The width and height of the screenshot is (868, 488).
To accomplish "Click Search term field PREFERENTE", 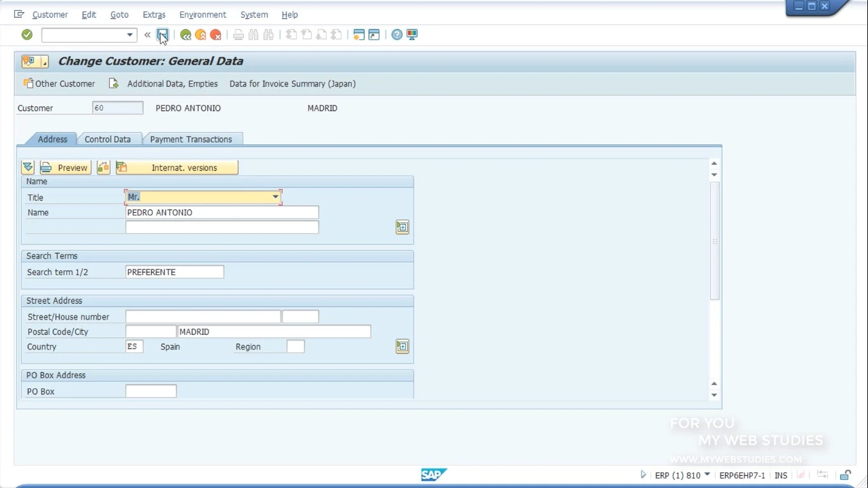I will click(175, 272).
